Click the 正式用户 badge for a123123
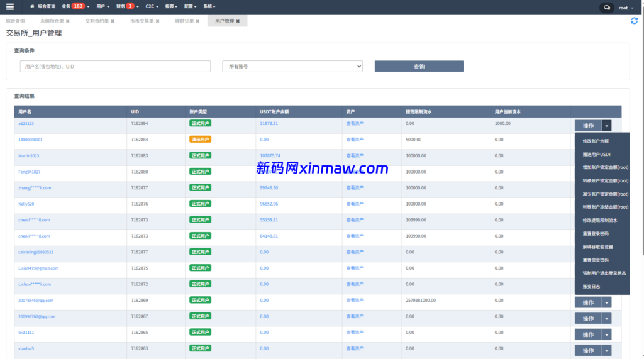This screenshot has width=644, height=359. [x=201, y=123]
